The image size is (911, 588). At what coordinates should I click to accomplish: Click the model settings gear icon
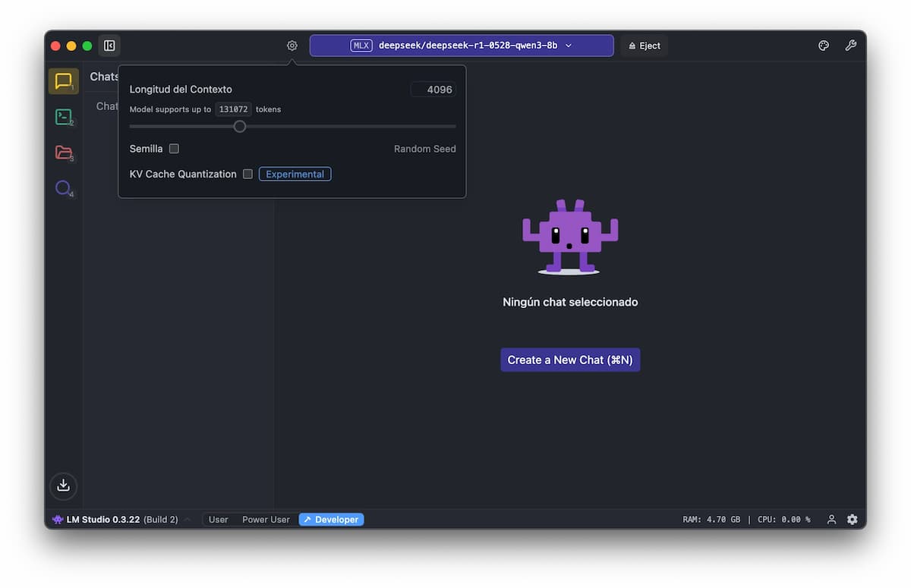[292, 46]
